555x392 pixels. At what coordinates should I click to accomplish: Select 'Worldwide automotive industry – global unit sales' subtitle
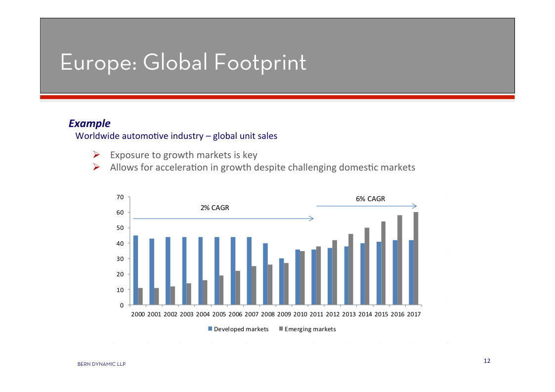(176, 135)
